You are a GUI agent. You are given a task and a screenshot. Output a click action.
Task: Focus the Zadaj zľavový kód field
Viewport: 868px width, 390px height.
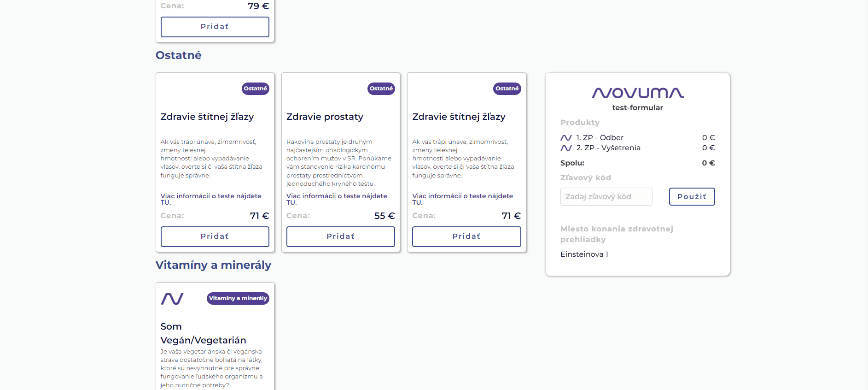(606, 196)
